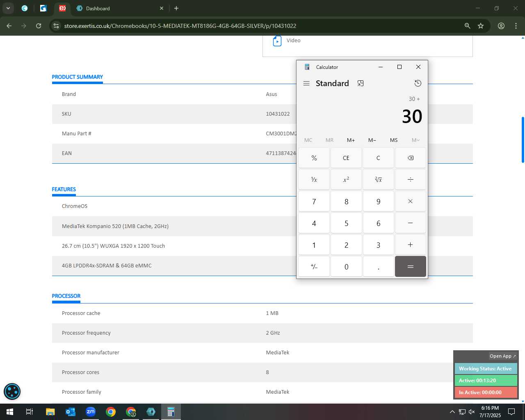Image resolution: width=525 pixels, height=420 pixels.
Task: Click number 2 on Calculator keypad
Action: (346, 245)
